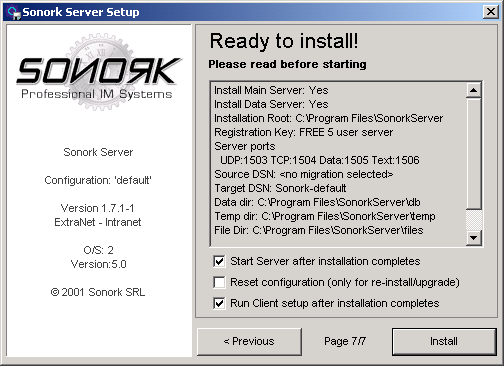Go back with the Previous button

249,342
